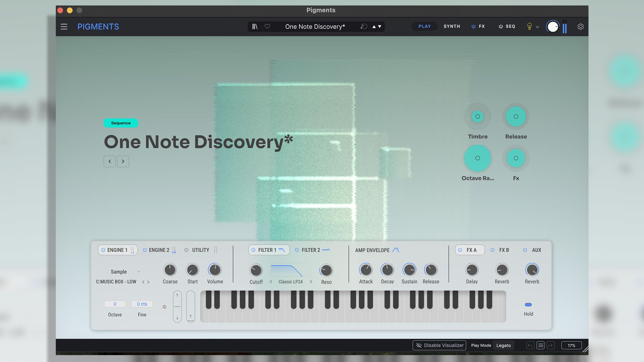This screenshot has height=362, width=644.
Task: Toggle the SEQ section power button
Action: (x=500, y=26)
